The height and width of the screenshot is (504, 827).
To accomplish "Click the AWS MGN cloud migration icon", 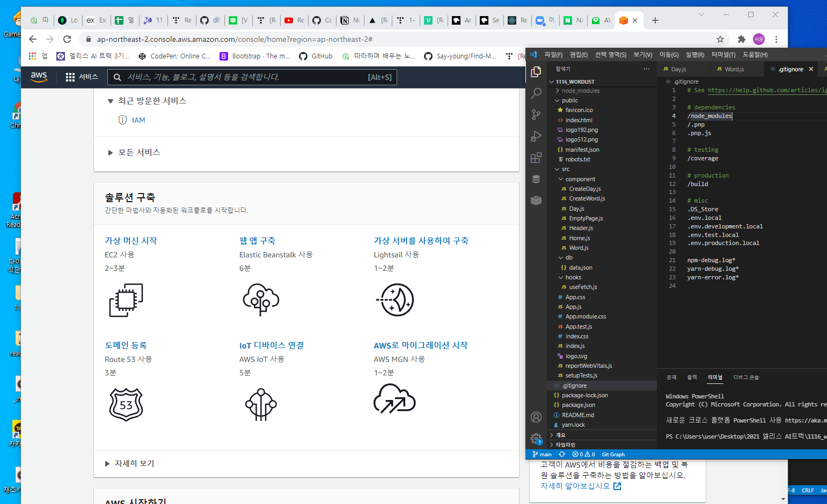I will click(x=394, y=399).
